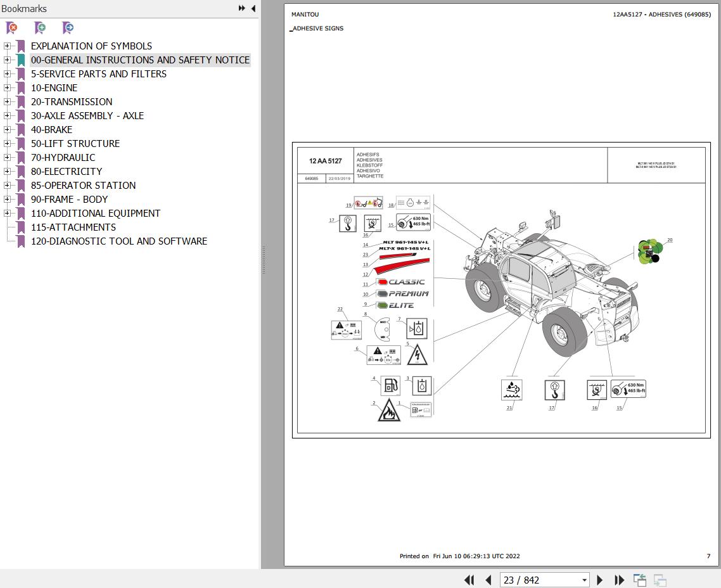This screenshot has height=588, width=721.
Task: Open 30-AXLE ASSEMBLY - AXLE bookmark
Action: coord(87,116)
